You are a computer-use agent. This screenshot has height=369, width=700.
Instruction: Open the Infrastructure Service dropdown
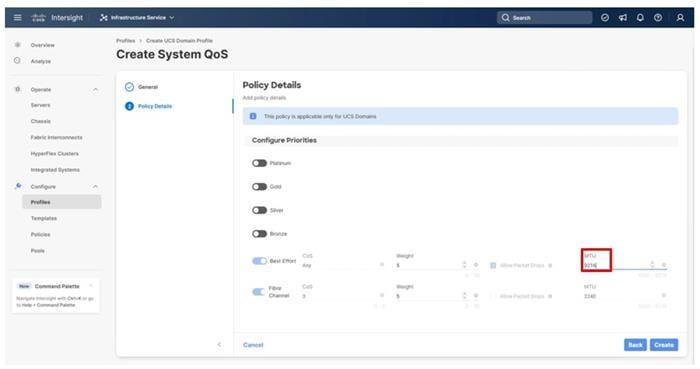(137, 17)
